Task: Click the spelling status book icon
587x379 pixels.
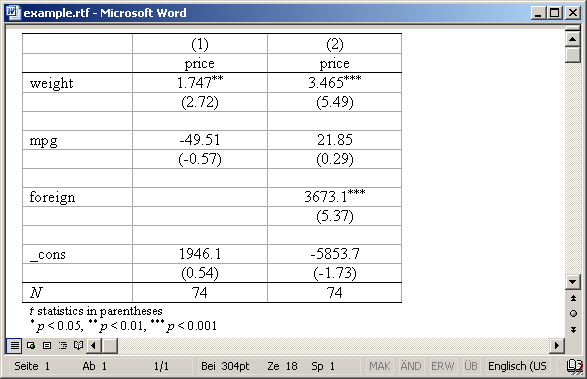Action: [x=574, y=366]
